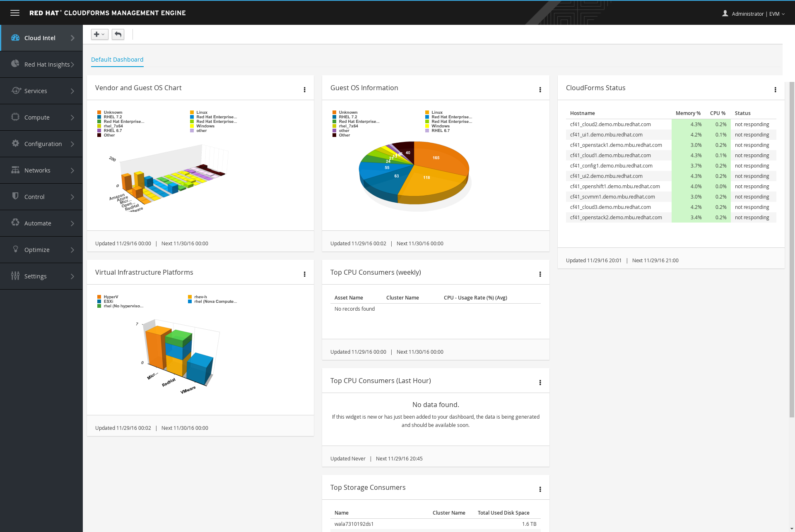The image size is (795, 532).
Task: Click the Hostname column header
Action: (582, 113)
